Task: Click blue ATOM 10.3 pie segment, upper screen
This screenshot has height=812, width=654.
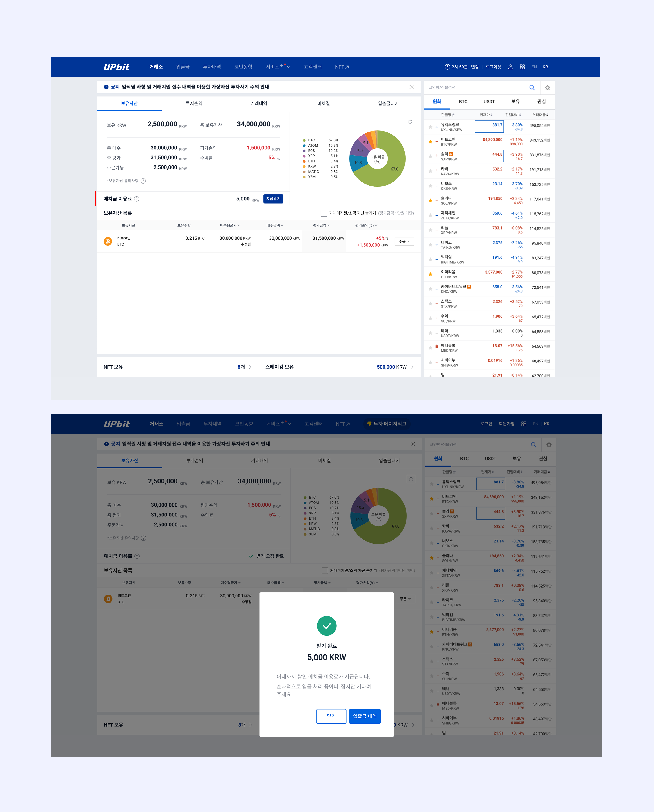Action: tap(358, 162)
